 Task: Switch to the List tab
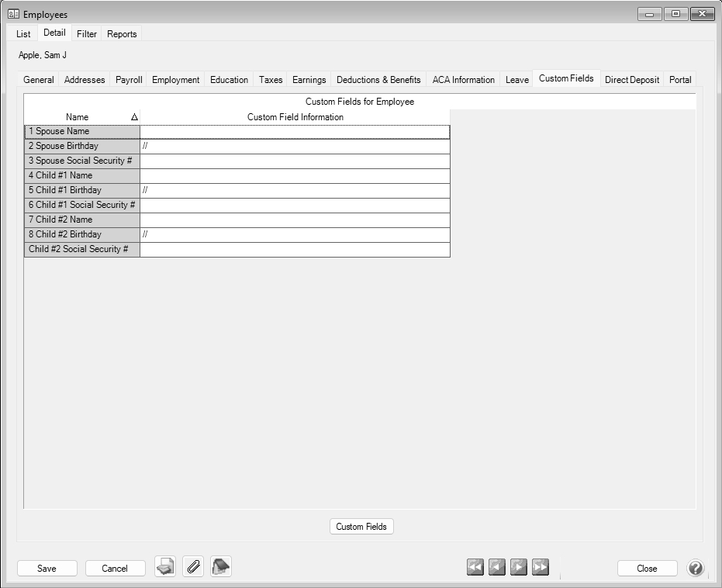pos(23,34)
